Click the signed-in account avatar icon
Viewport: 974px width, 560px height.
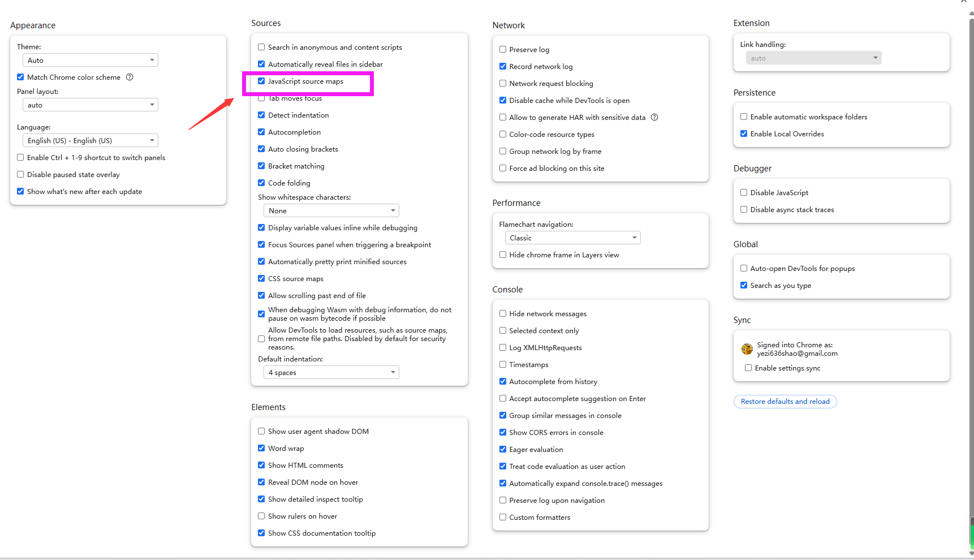747,349
